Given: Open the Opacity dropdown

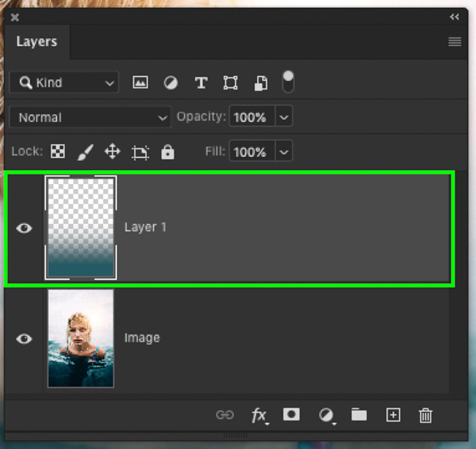Looking at the screenshot, I should point(283,117).
